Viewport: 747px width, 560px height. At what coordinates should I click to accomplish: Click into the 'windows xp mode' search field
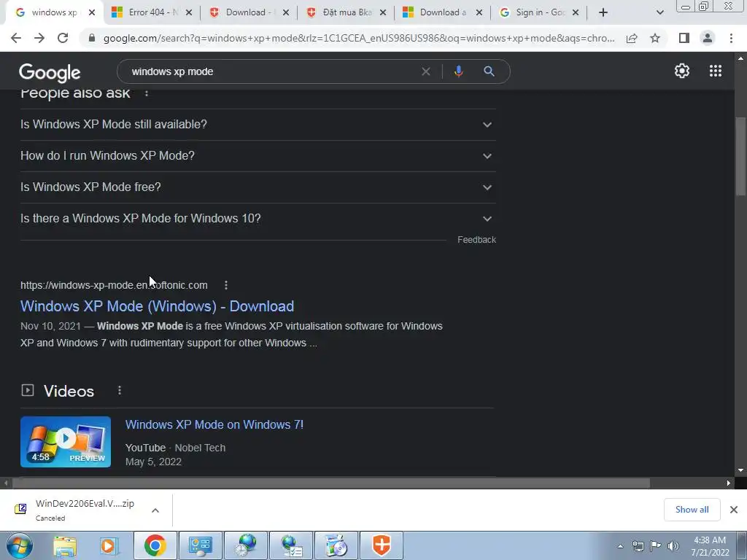[x=271, y=71]
